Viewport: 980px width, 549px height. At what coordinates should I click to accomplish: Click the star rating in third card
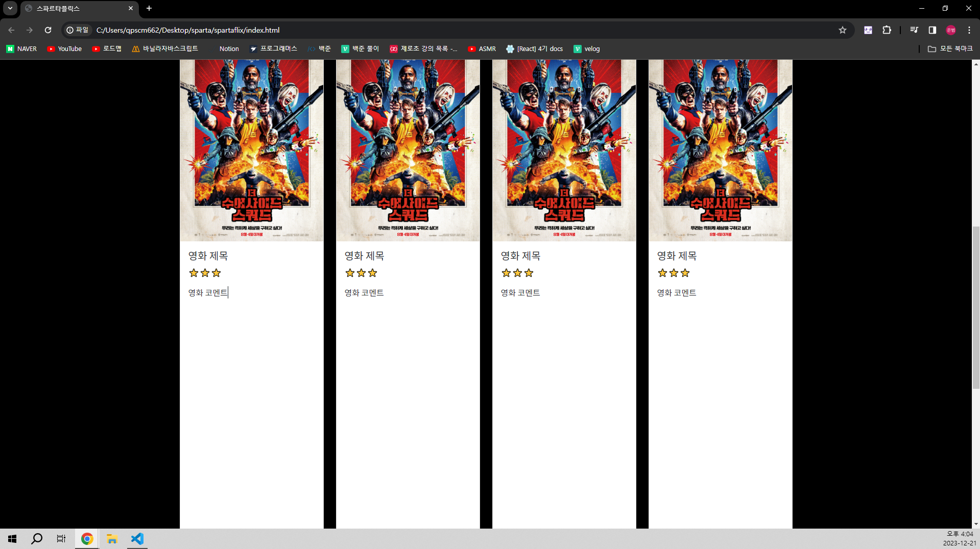coord(517,273)
